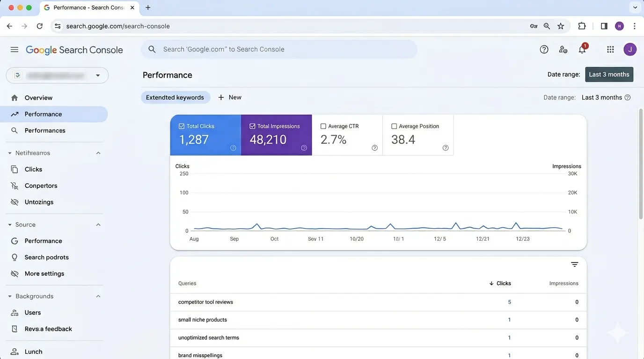Click the filter rows icon above queries table
The width and height of the screenshot is (644, 359).
tap(575, 265)
